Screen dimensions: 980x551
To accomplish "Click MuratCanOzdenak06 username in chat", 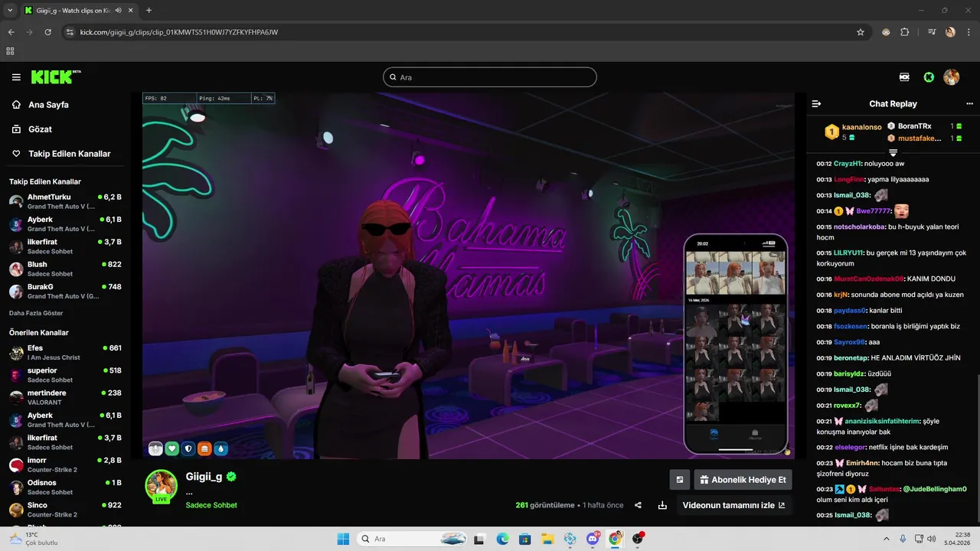I will coord(869,279).
